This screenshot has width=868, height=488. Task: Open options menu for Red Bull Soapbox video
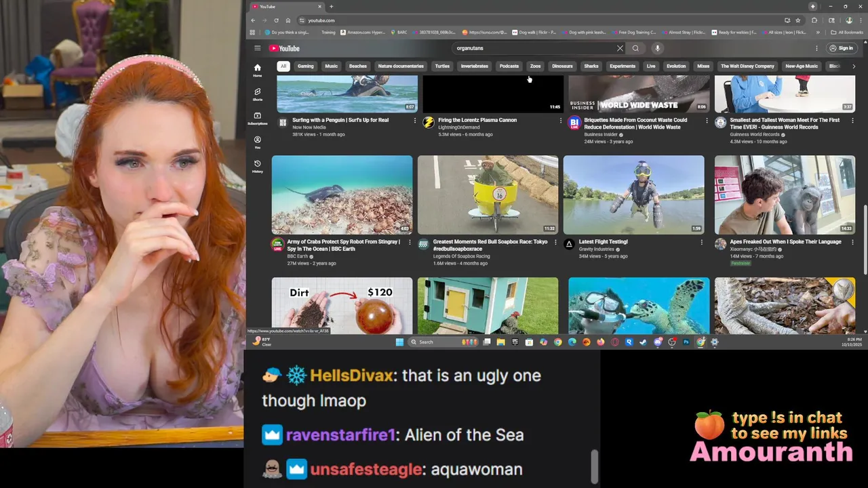[x=555, y=242]
